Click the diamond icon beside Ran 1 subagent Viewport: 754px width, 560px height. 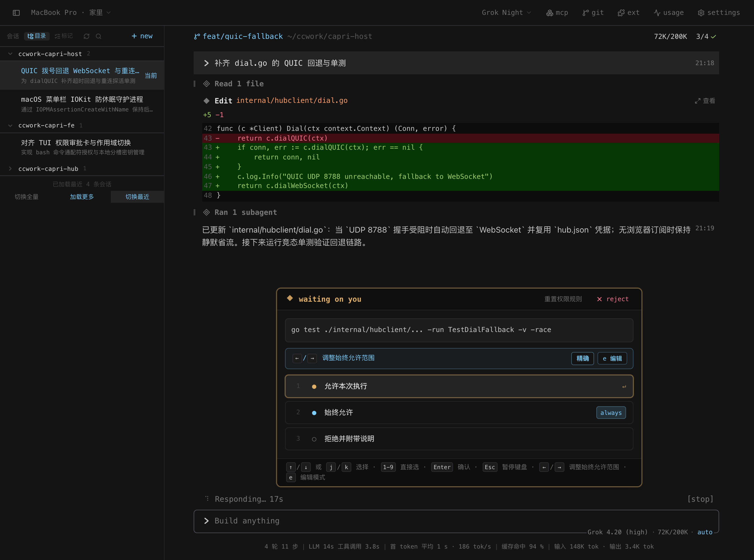[206, 213]
